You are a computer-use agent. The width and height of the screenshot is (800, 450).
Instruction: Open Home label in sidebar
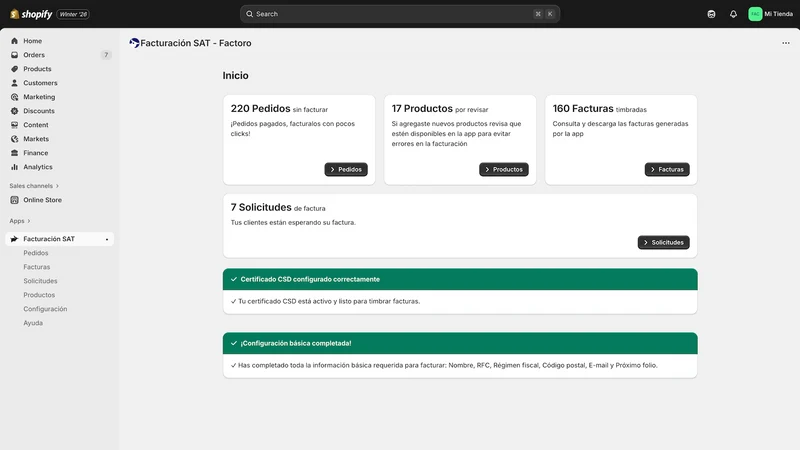point(33,41)
